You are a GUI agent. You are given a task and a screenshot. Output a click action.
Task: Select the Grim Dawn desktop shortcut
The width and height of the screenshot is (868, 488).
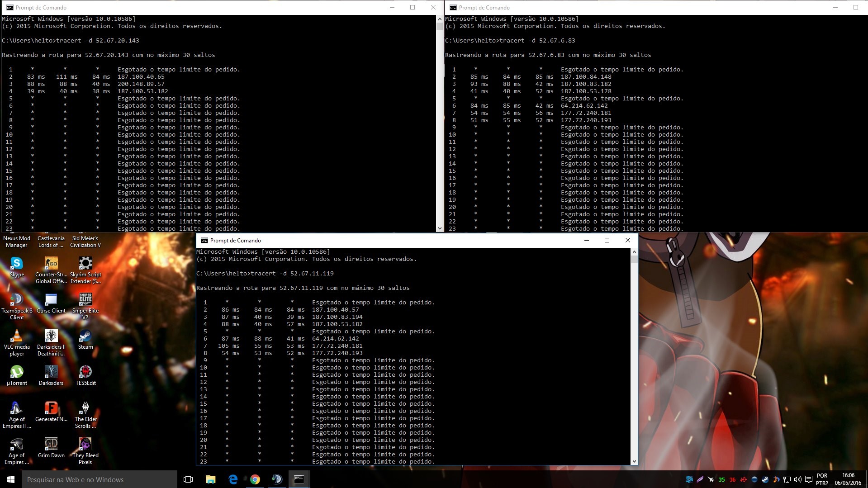pos(51,445)
